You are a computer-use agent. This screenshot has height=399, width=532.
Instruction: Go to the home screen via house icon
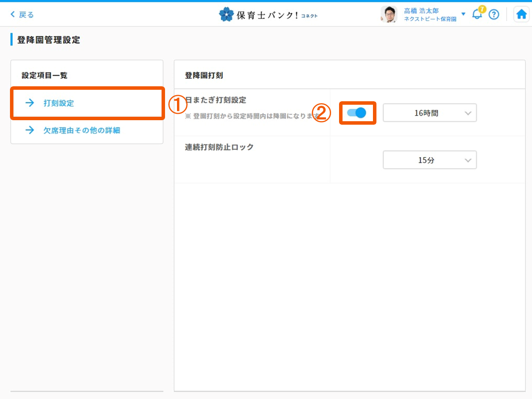click(x=522, y=14)
